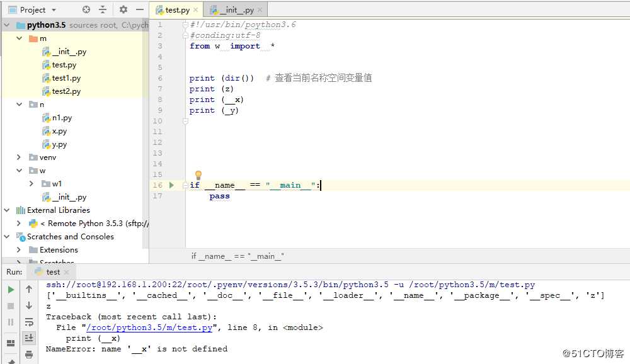630x364 pixels.
Task: Click the scroll from source target icon
Action: pos(86,9)
